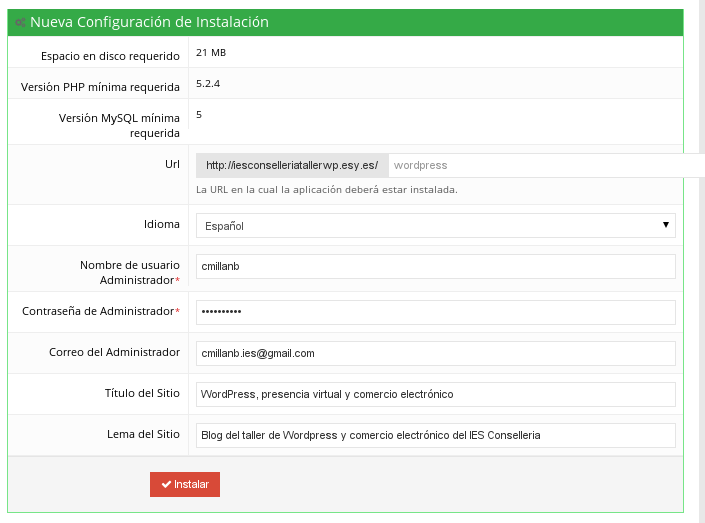Viewport: 705px width, 523px height.
Task: Click the Correo del Administrador label
Action: tap(114, 352)
